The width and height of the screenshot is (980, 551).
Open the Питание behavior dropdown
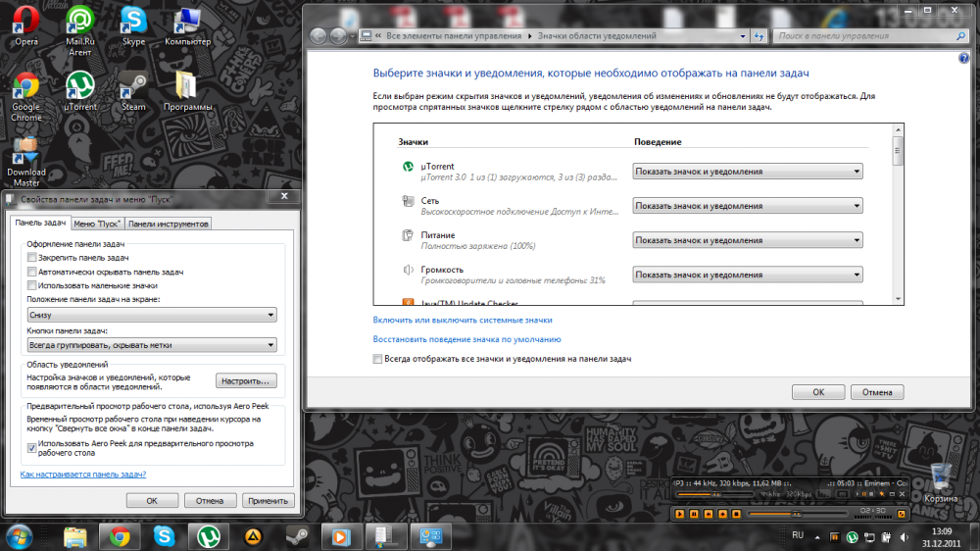tap(748, 240)
